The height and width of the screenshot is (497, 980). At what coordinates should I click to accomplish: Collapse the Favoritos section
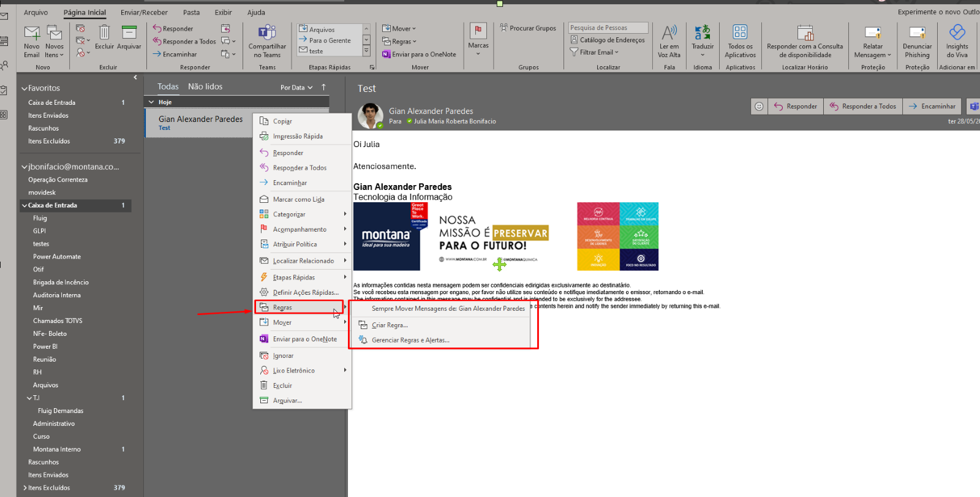pyautogui.click(x=24, y=88)
